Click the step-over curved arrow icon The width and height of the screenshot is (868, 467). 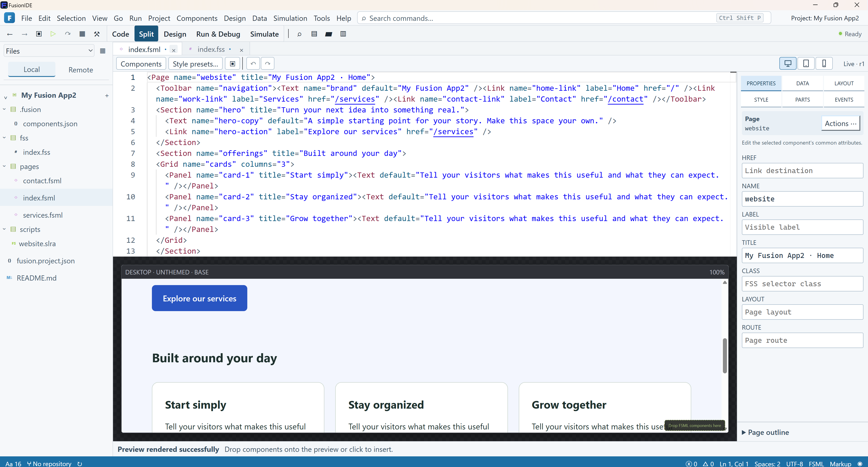(68, 34)
